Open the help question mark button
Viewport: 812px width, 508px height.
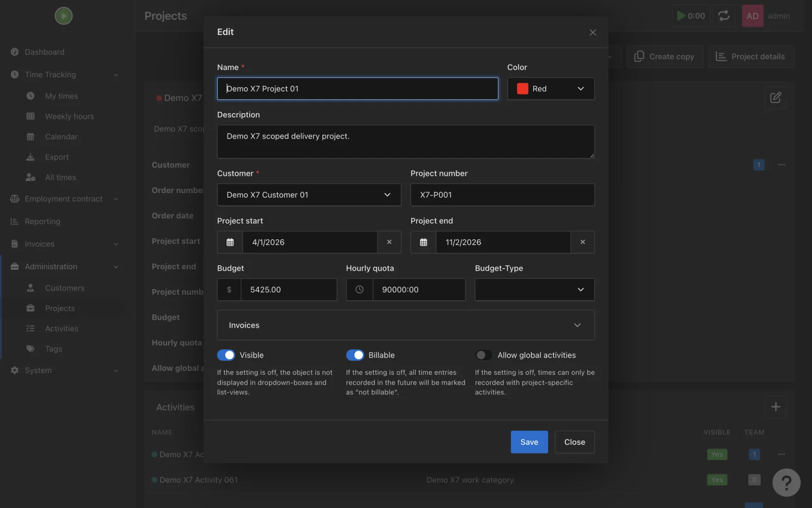[x=786, y=482]
